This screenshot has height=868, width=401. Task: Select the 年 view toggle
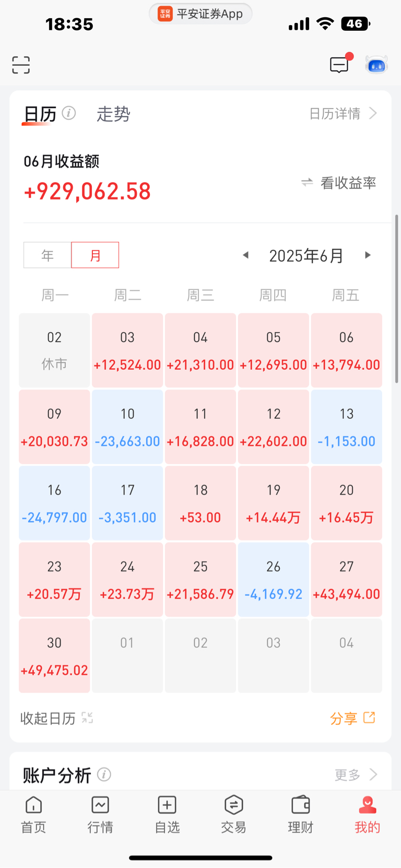pyautogui.click(x=48, y=255)
